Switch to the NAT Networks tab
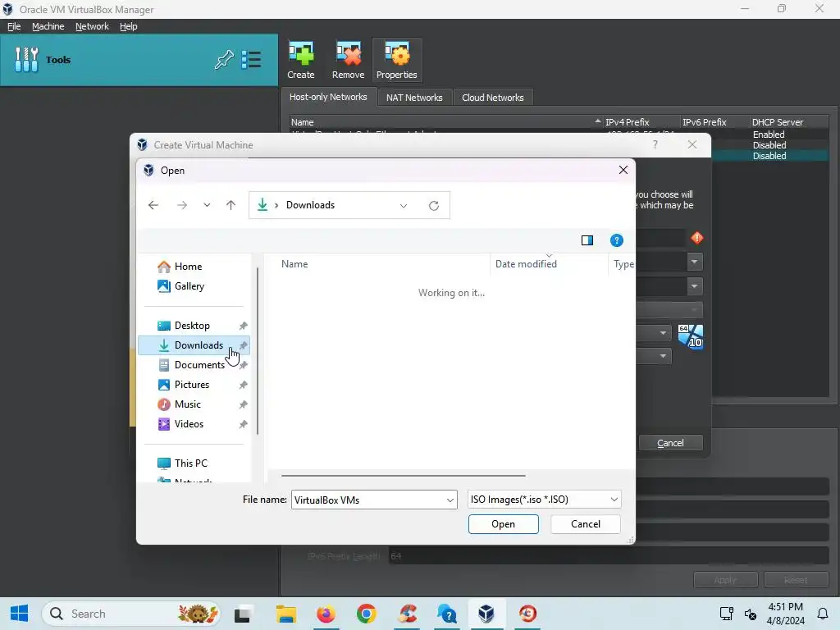 coord(414,98)
